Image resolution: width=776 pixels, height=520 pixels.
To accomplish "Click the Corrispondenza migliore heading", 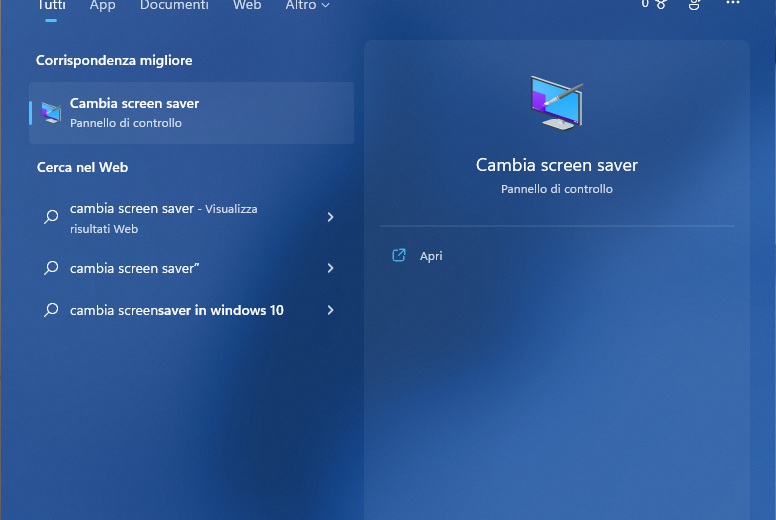I will pyautogui.click(x=114, y=60).
